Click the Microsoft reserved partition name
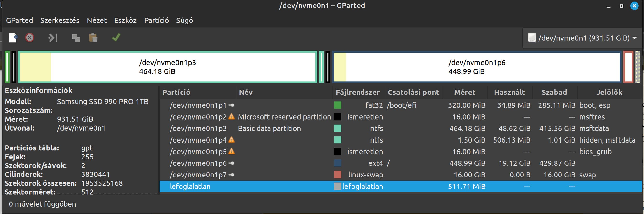644x214 pixels. (284, 117)
